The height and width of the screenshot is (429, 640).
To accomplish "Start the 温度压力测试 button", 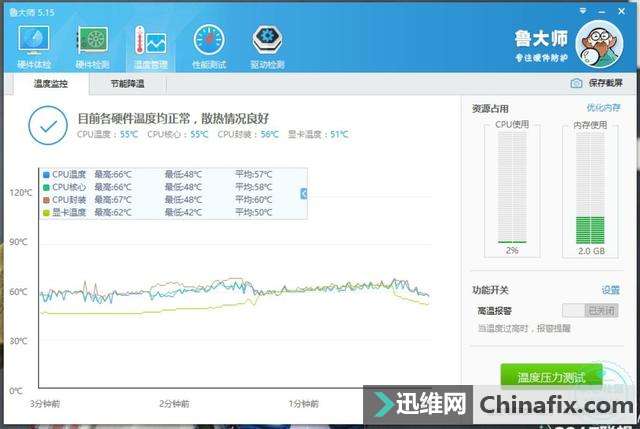I will (551, 377).
